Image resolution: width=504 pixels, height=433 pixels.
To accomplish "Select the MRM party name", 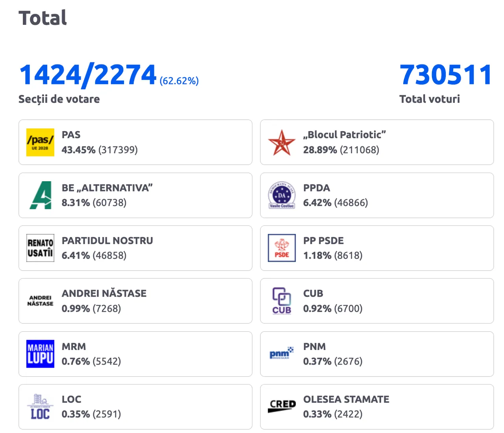I will pos(74,346).
